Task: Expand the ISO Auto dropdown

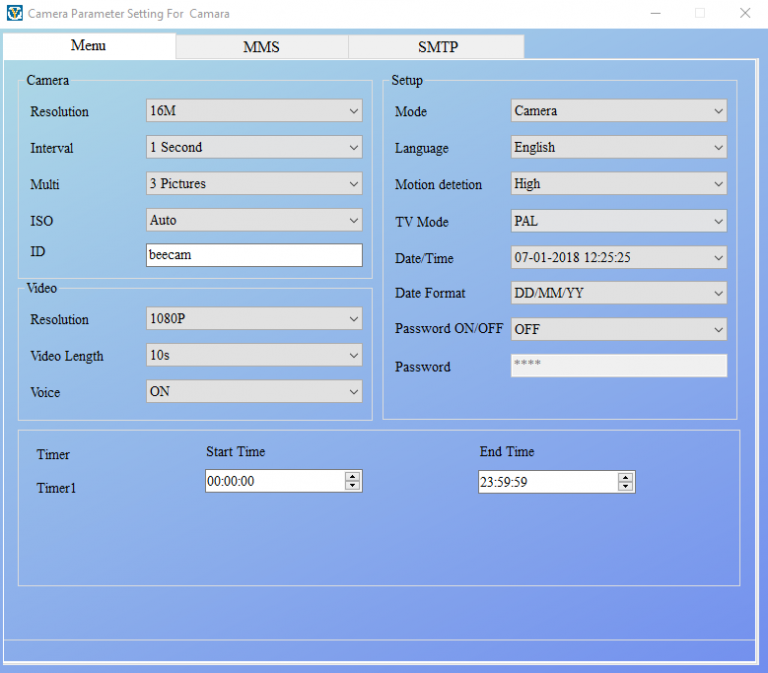Action: [x=254, y=220]
